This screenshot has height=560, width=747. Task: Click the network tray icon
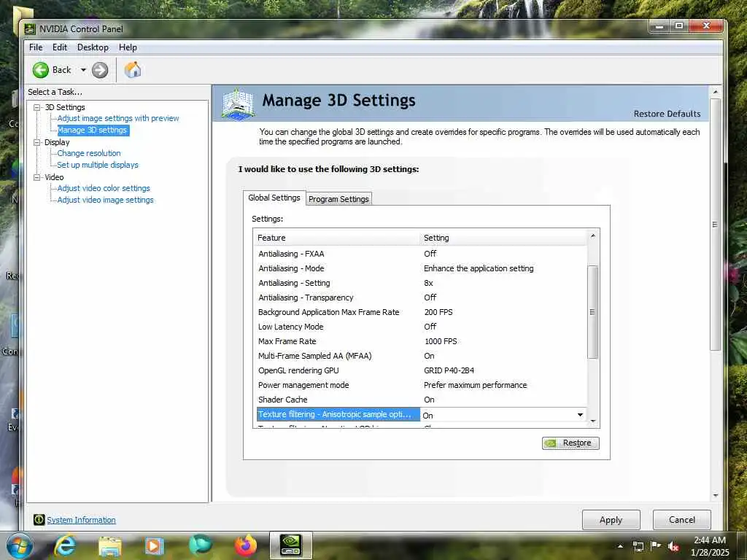point(638,546)
